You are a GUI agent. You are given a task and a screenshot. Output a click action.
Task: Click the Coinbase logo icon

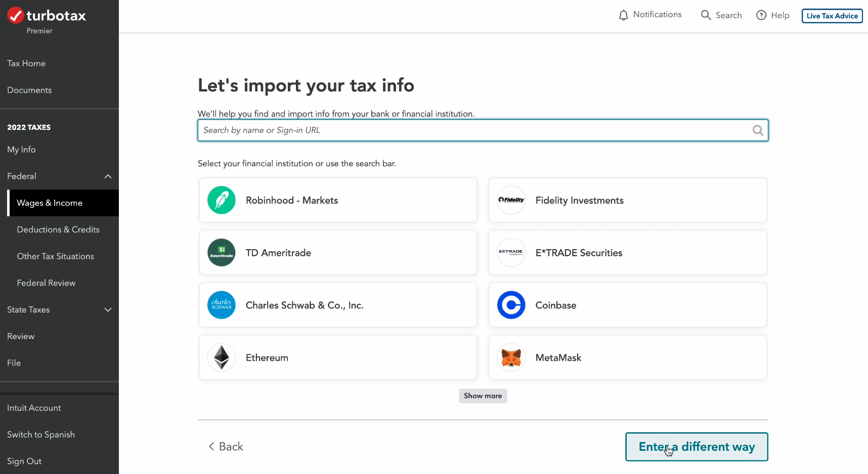[x=511, y=305]
